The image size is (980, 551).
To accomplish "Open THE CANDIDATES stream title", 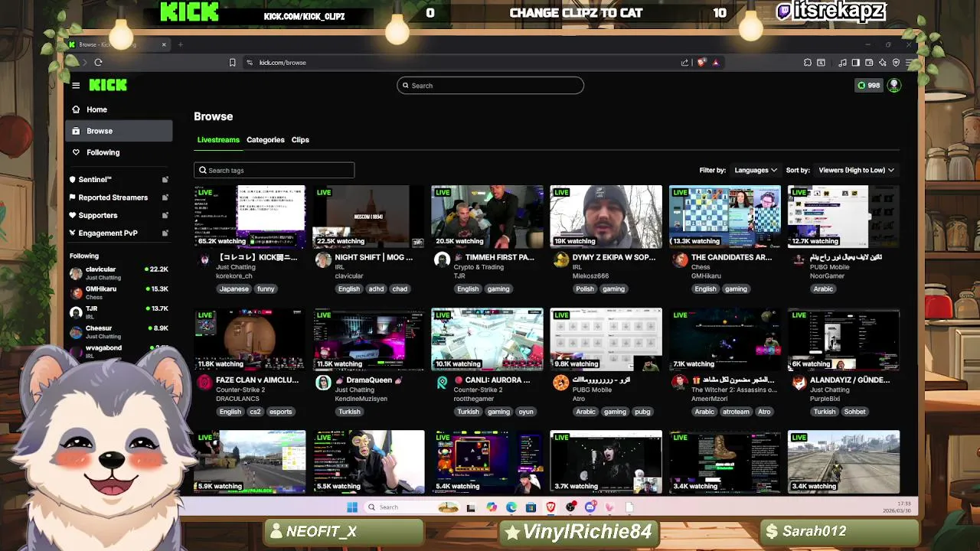I will pyautogui.click(x=732, y=258).
